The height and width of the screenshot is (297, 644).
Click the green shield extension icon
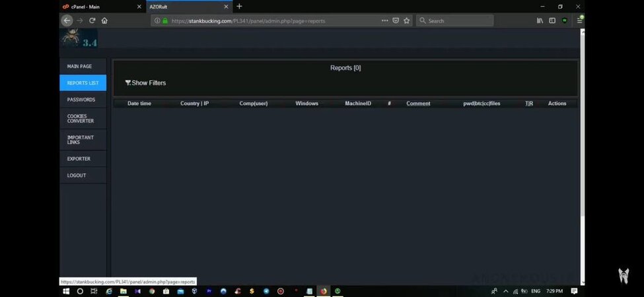[565, 20]
